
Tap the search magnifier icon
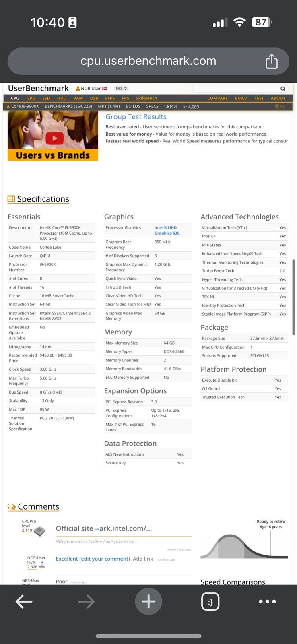click(283, 89)
